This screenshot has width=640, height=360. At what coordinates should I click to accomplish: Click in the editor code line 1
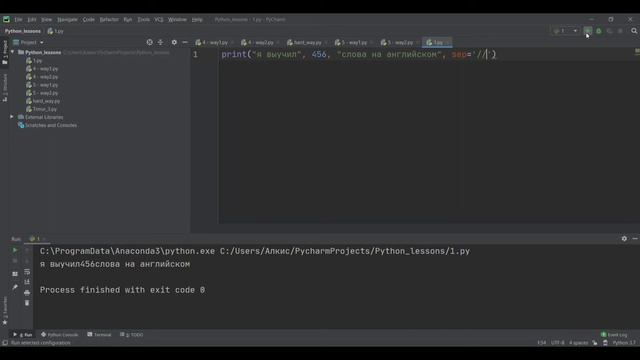[x=358, y=54]
